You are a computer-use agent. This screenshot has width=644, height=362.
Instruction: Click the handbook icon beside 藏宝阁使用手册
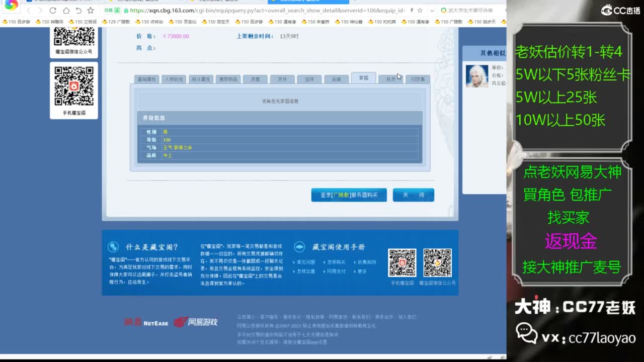(x=300, y=247)
